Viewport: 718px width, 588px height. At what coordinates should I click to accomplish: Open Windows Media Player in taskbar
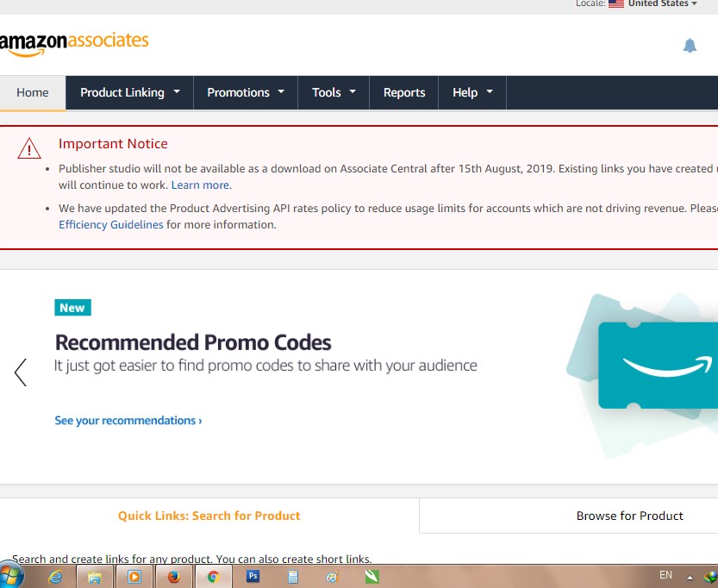(x=134, y=577)
